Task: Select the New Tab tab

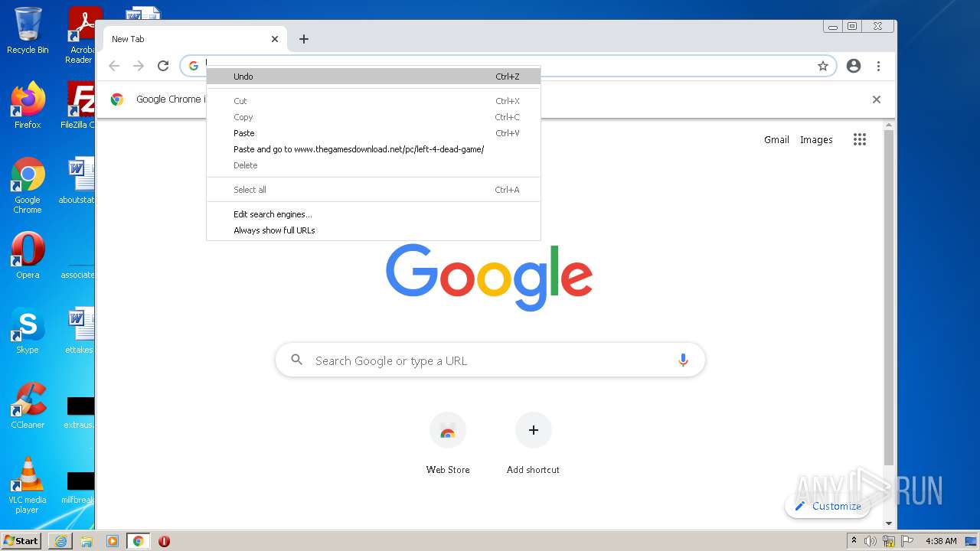Action: tap(194, 39)
